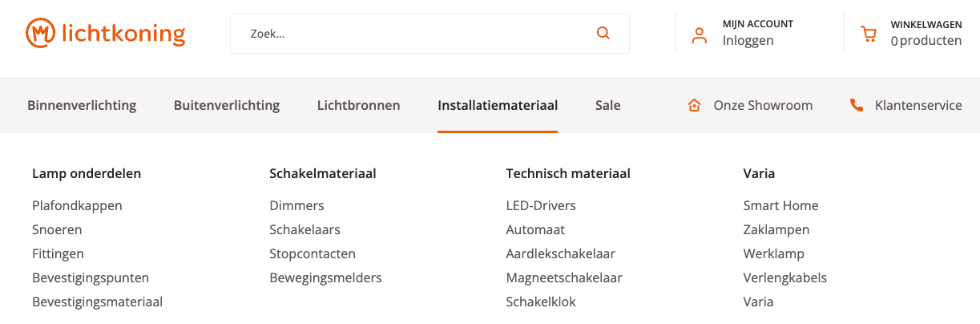Open the Plafondkappen category
Screen dimensions: 980x324
coord(77,205)
